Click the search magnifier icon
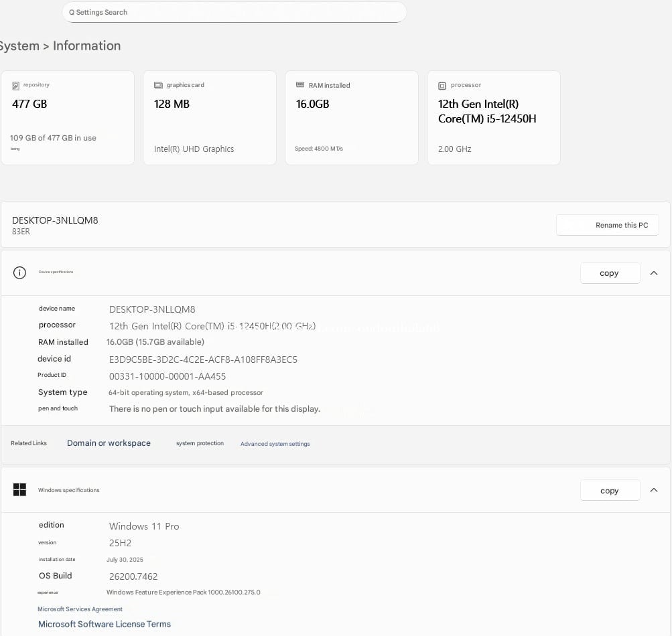672x636 pixels. 72,13
